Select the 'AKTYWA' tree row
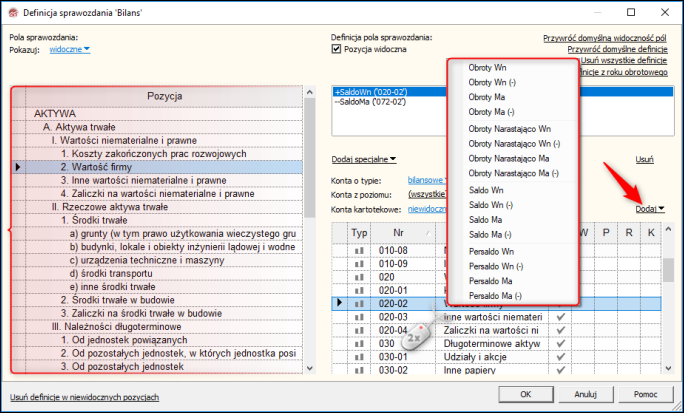 point(164,114)
